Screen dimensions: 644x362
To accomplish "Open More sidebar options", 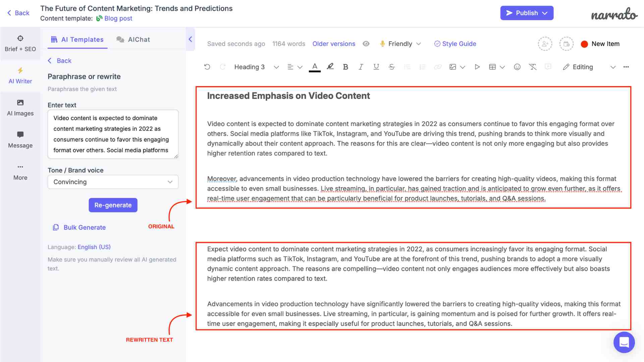I will point(20,172).
